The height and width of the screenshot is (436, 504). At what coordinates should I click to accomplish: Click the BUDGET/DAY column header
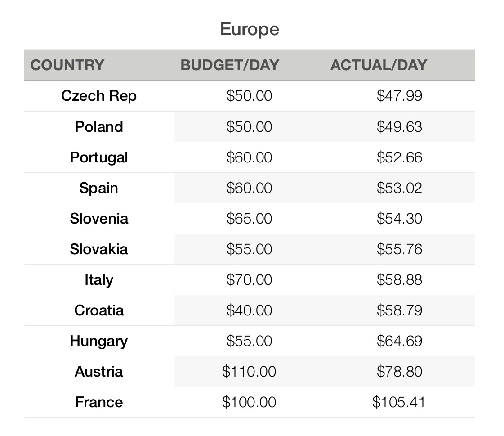point(230,65)
